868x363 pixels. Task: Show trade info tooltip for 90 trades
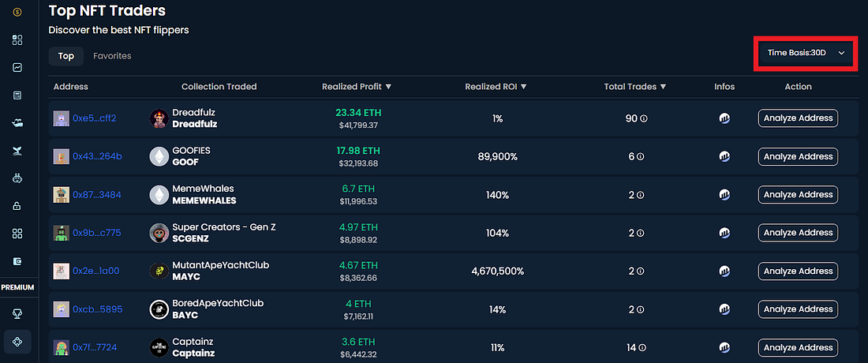pos(644,118)
